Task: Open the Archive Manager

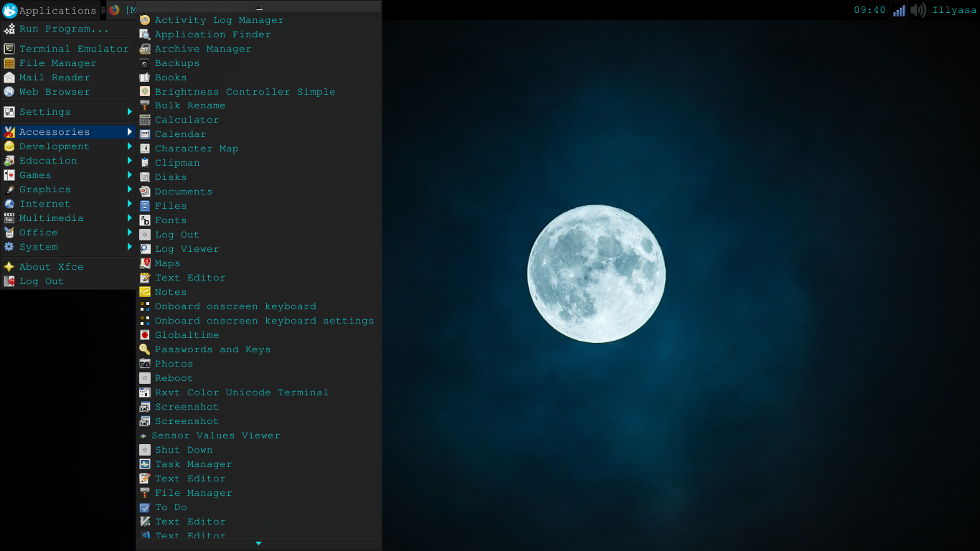Action: 203,48
